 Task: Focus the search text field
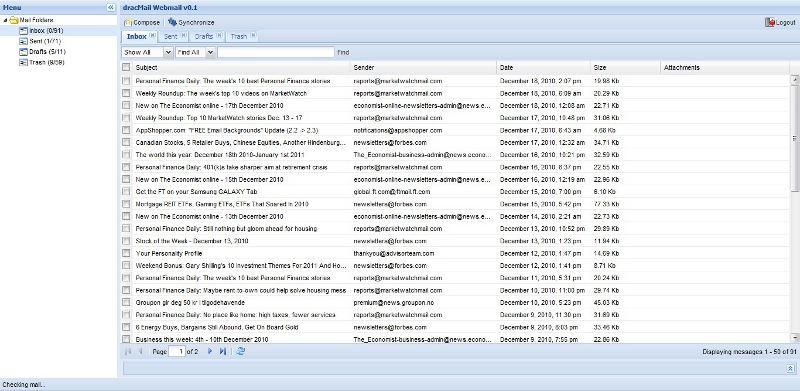pyautogui.click(x=276, y=52)
